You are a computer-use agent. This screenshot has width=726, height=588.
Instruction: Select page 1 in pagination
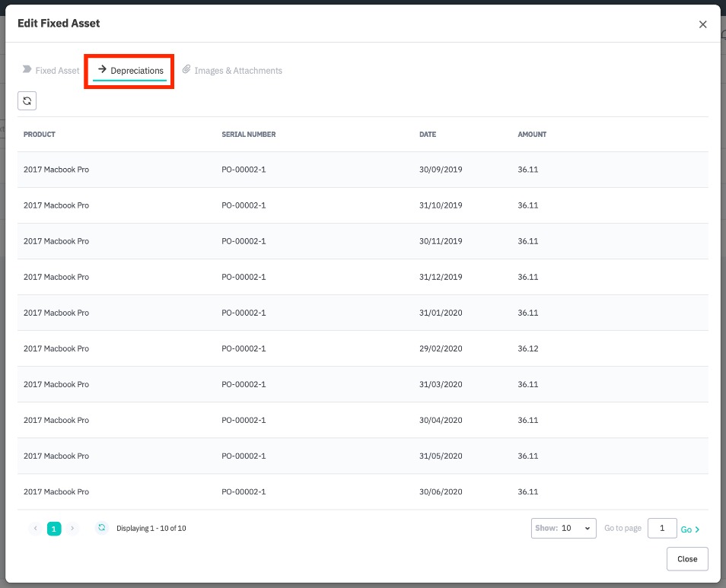click(x=54, y=528)
